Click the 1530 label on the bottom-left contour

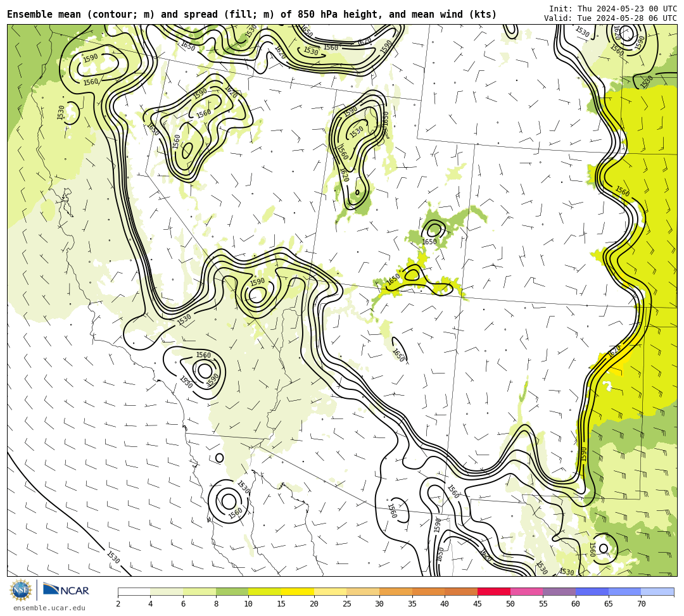click(x=113, y=557)
